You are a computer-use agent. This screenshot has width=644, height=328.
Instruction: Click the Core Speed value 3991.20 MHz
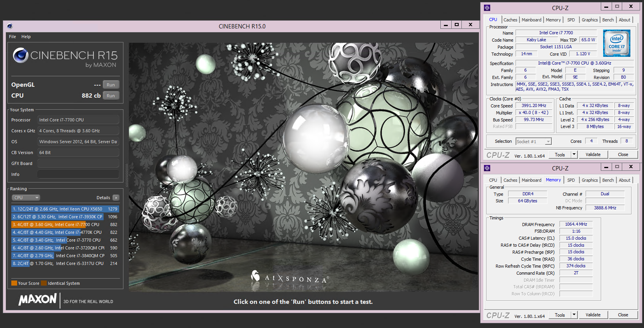[x=534, y=105]
